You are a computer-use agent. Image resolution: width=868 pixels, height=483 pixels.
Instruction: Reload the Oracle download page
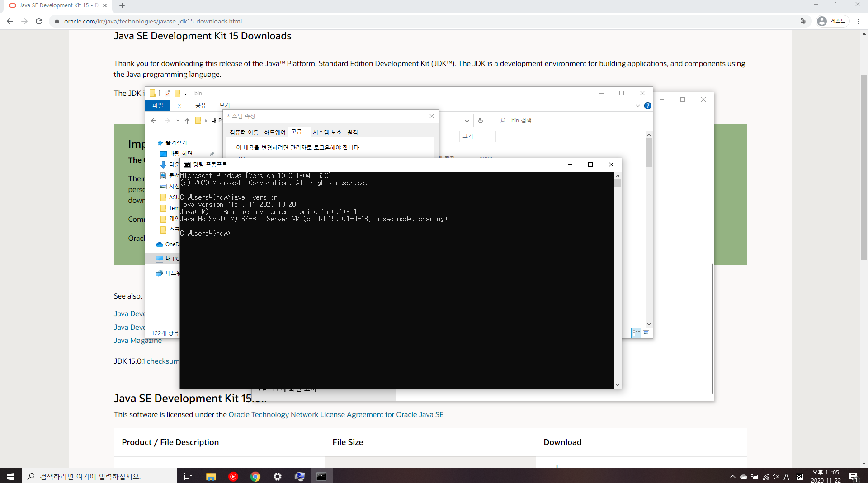(39, 21)
